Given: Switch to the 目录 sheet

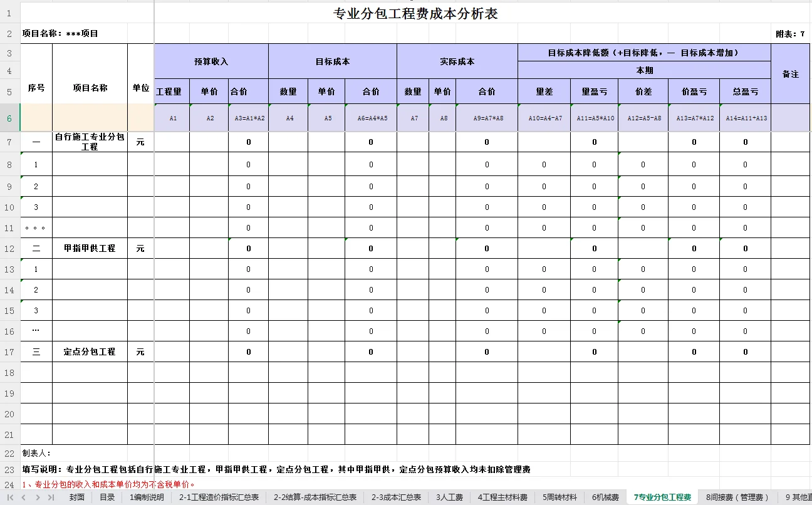Looking at the screenshot, I should pos(107,497).
